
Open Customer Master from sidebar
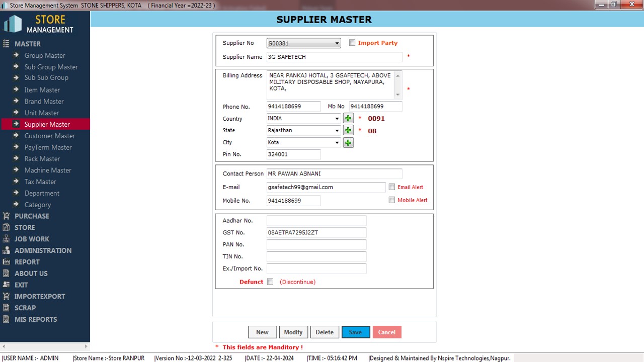49,136
